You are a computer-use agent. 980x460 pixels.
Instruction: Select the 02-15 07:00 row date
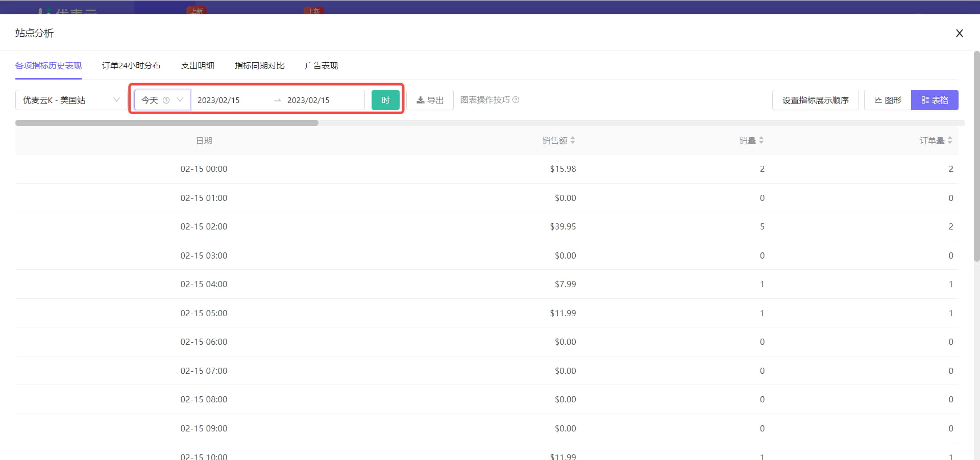coord(204,371)
